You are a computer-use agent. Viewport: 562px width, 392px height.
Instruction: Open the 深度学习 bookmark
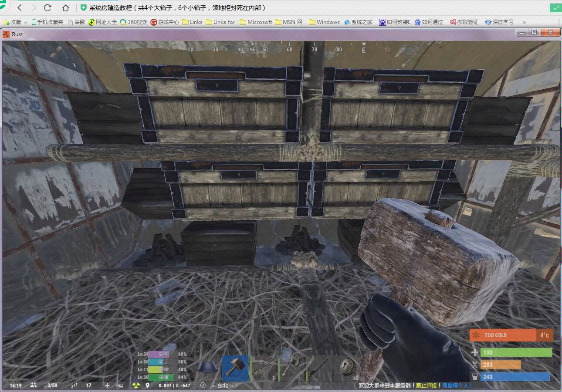click(x=499, y=22)
